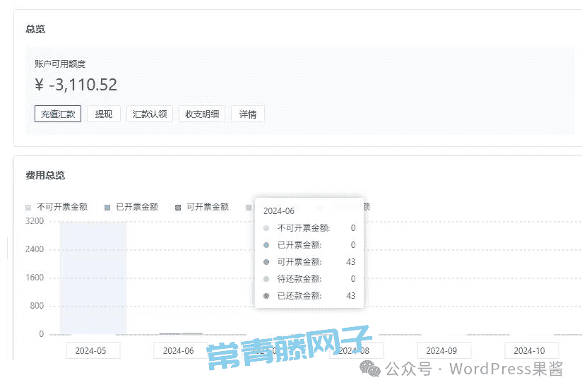The height and width of the screenshot is (392, 582).
Task: Click the tooltip 可开票金额 row
Action: (309, 262)
